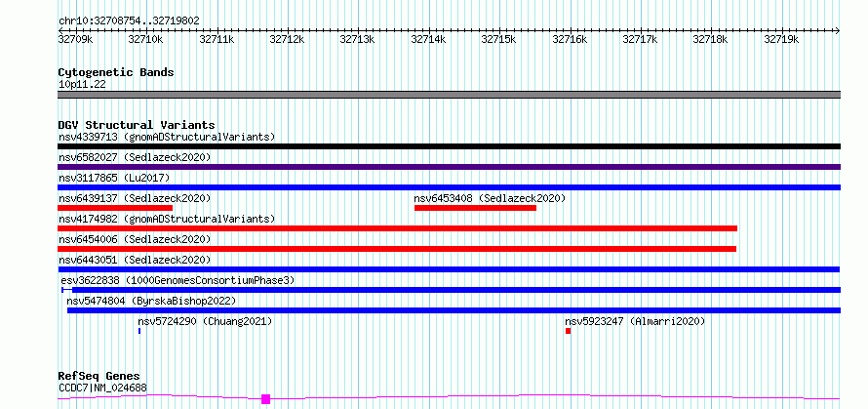Click the 32710k ruler tick label
The image size is (868, 409).
click(145, 39)
